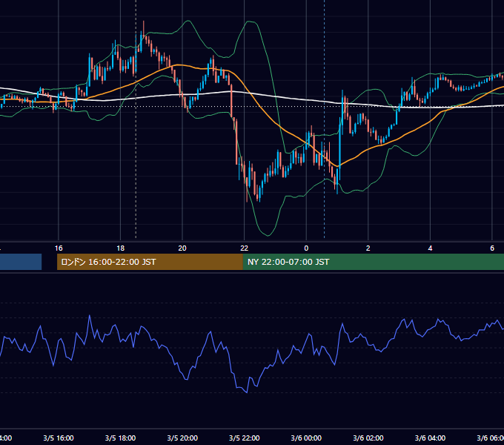Click the 20 hour label on price chart axis
This screenshot has height=445, width=504.
click(182, 248)
